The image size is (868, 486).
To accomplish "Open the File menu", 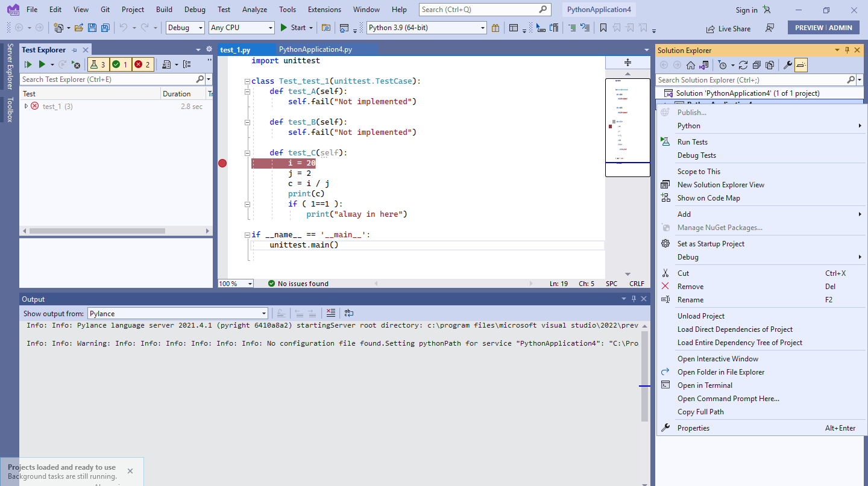I will (x=32, y=10).
